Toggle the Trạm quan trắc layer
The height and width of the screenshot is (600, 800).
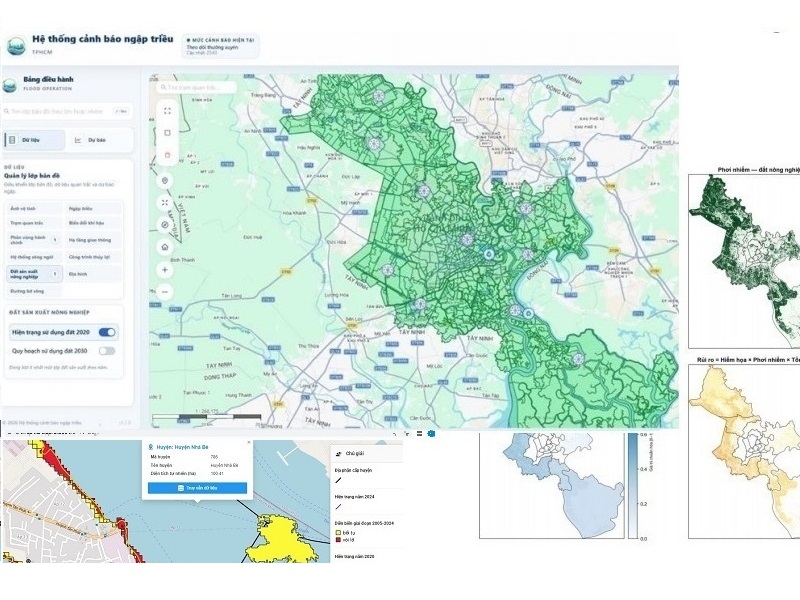click(35, 223)
